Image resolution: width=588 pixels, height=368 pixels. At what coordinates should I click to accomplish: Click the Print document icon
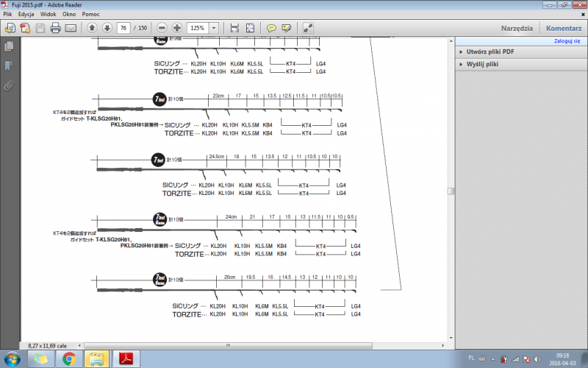pyautogui.click(x=55, y=28)
